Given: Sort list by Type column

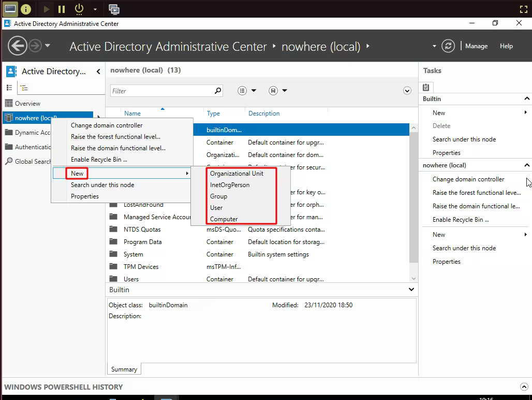Looking at the screenshot, I should coord(213,113).
